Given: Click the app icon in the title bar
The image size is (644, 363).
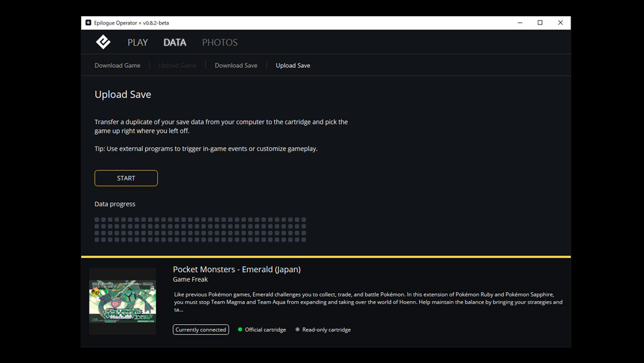Looking at the screenshot, I should [x=88, y=23].
